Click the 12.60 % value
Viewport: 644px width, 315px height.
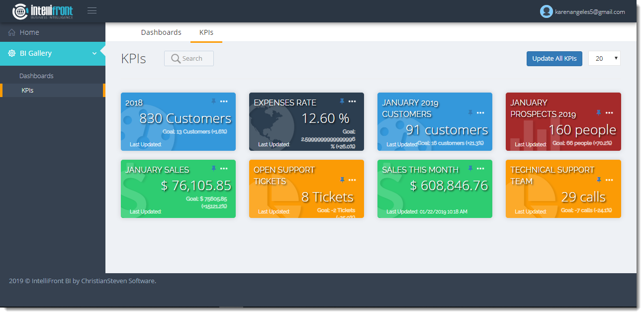pyautogui.click(x=325, y=118)
